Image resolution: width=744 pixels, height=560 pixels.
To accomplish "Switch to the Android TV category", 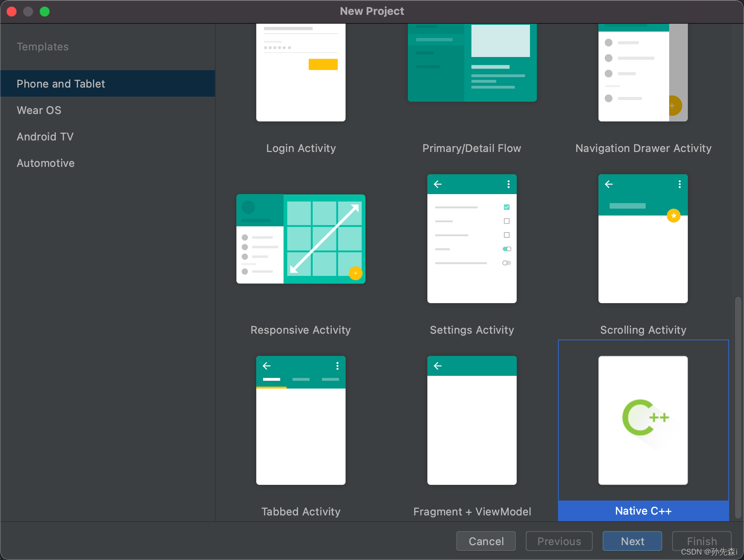I will pos(107,137).
